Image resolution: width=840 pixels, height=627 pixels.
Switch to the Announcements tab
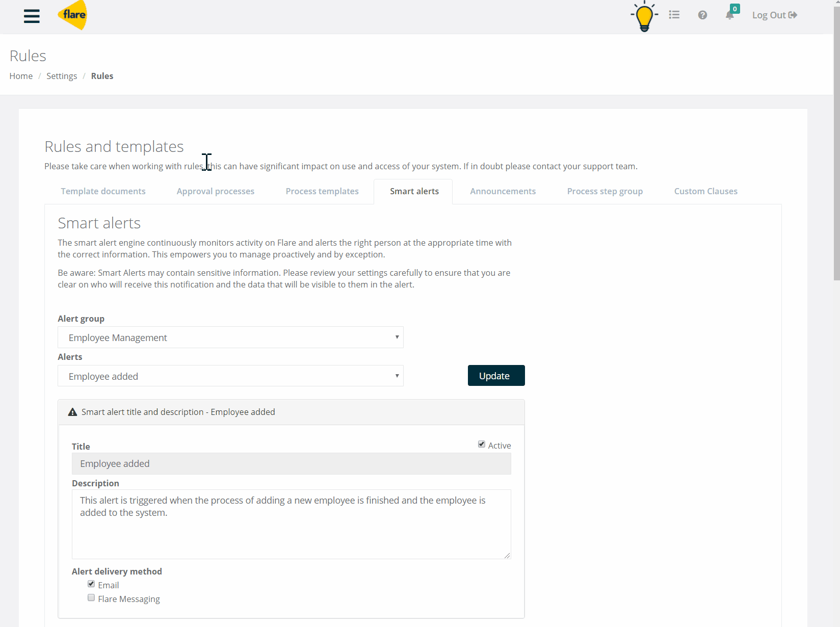503,191
